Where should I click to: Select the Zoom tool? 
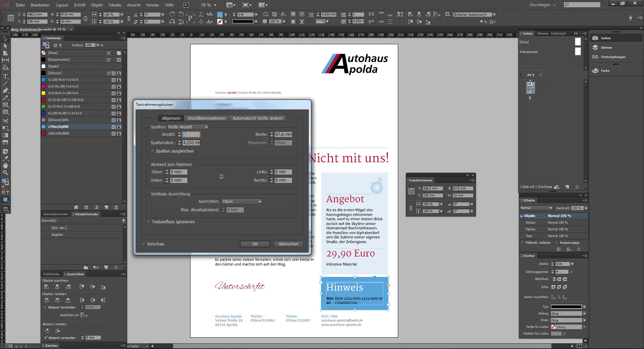point(5,173)
